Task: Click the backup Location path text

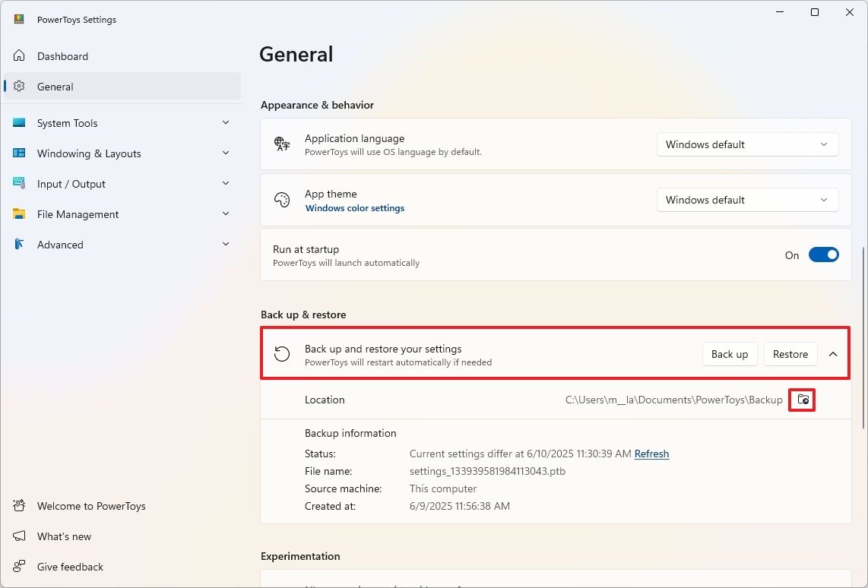Action: tap(673, 400)
